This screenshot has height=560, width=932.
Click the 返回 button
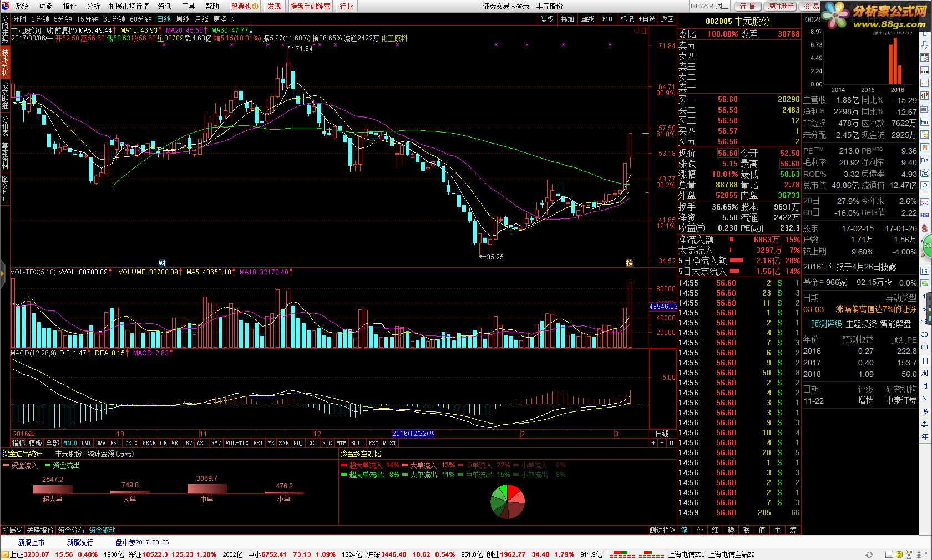tap(667, 19)
